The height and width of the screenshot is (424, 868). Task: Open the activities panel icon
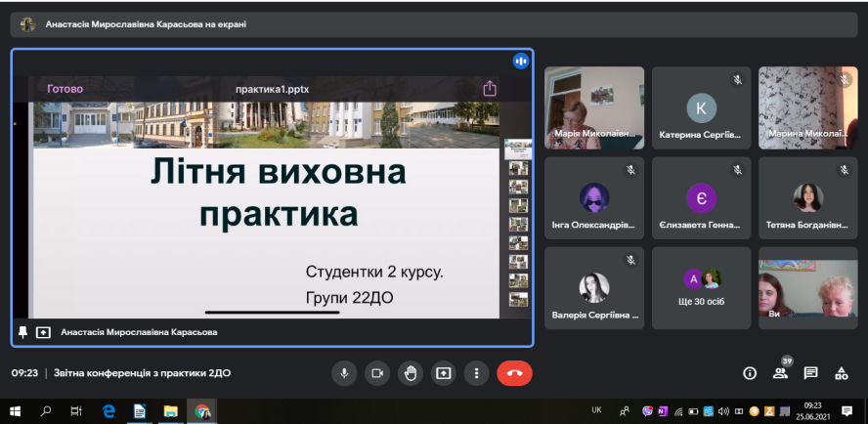(841, 373)
